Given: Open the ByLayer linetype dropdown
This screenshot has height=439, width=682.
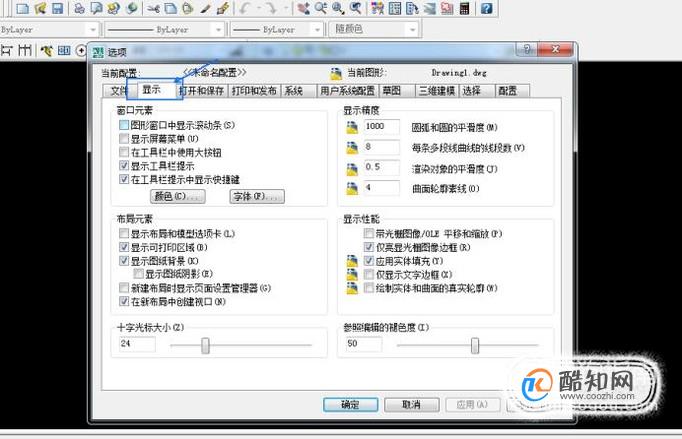Looking at the screenshot, I should pos(218,30).
